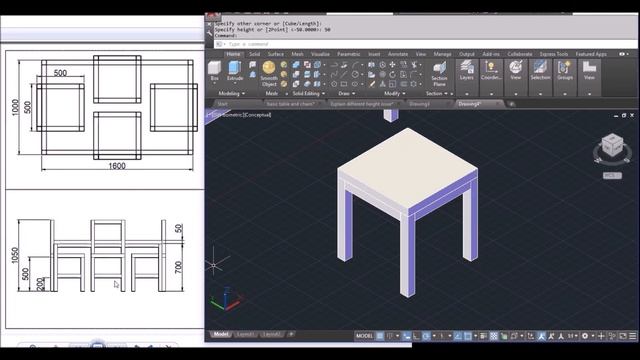Open the Annotate ribbon tab
This screenshot has height=360, width=640.
pyautogui.click(x=398, y=54)
